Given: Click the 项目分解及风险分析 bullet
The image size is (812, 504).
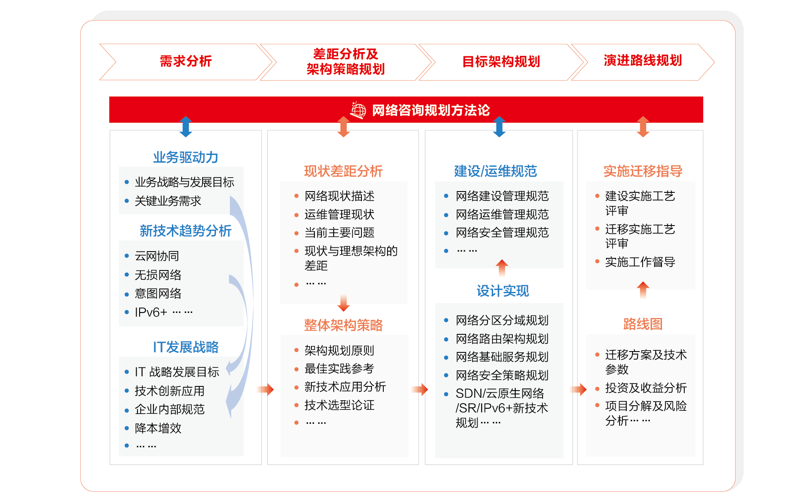Looking at the screenshot, I should 646,413.
